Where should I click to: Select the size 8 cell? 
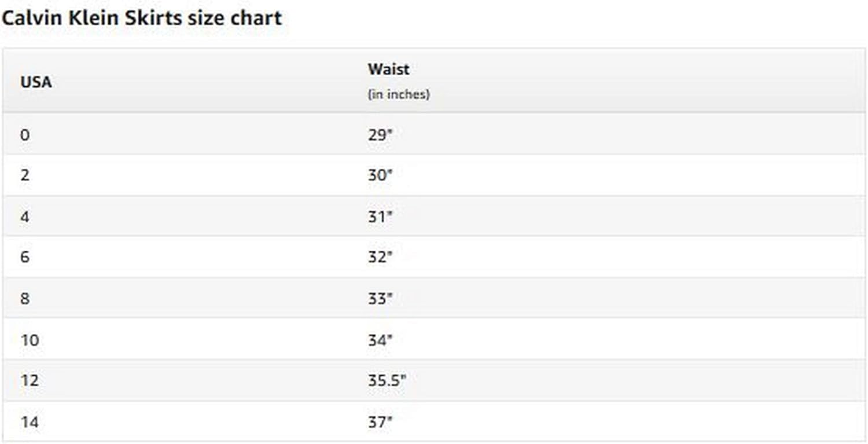tap(24, 298)
